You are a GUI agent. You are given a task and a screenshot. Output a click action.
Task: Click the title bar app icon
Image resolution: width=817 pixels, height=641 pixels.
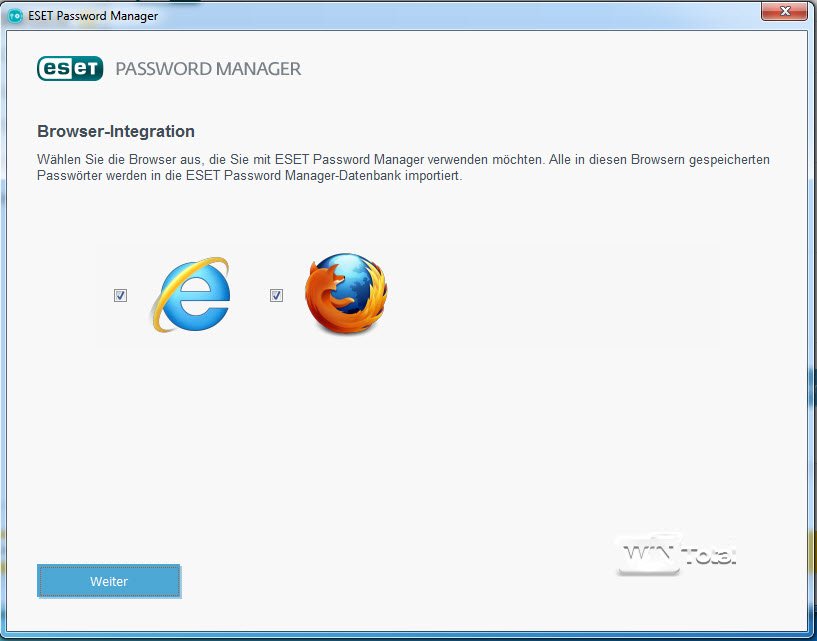pos(15,16)
